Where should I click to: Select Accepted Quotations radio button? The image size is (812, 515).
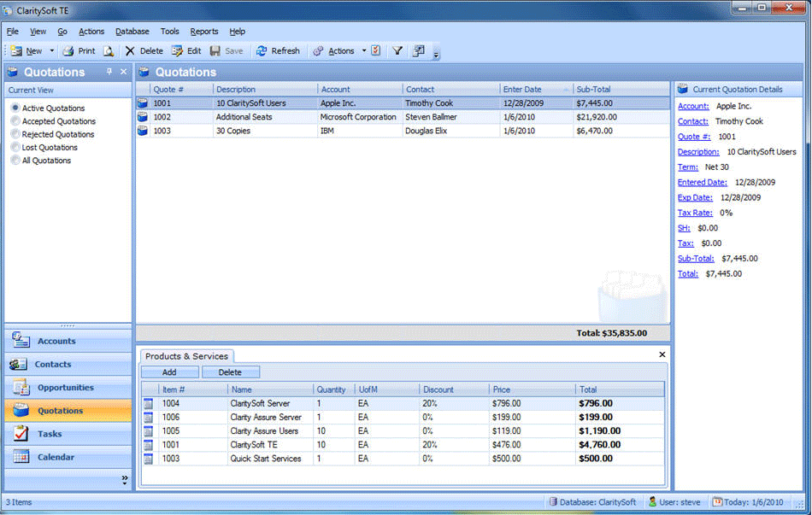tap(15, 120)
